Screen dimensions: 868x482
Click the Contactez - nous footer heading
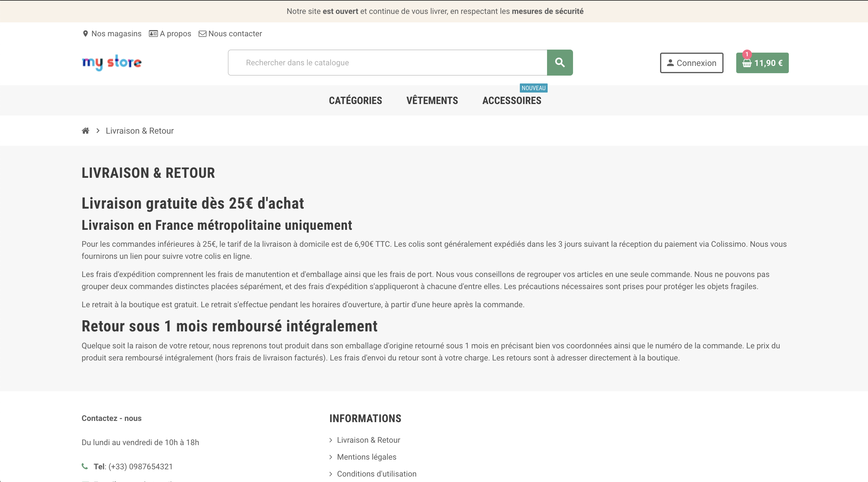(112, 418)
